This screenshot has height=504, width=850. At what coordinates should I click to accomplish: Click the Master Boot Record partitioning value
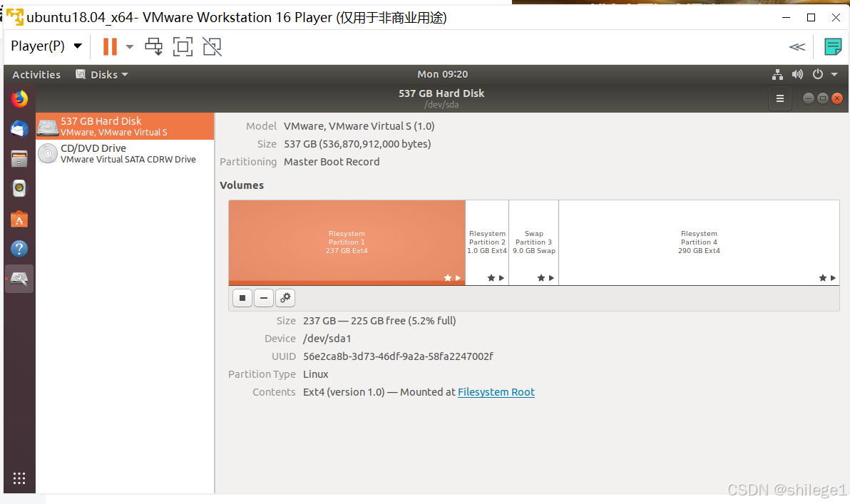(x=332, y=162)
